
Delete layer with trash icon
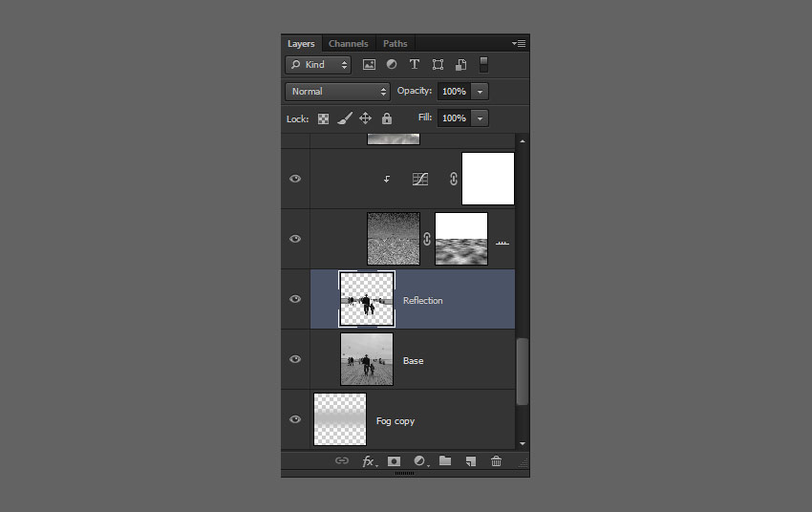496,460
